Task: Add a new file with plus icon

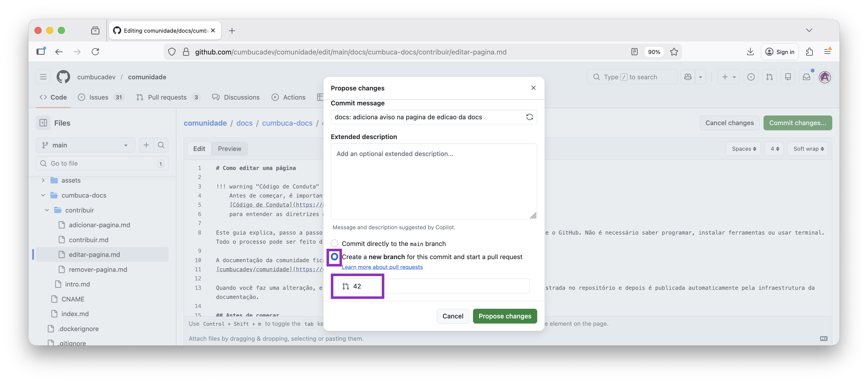Action: (146, 145)
